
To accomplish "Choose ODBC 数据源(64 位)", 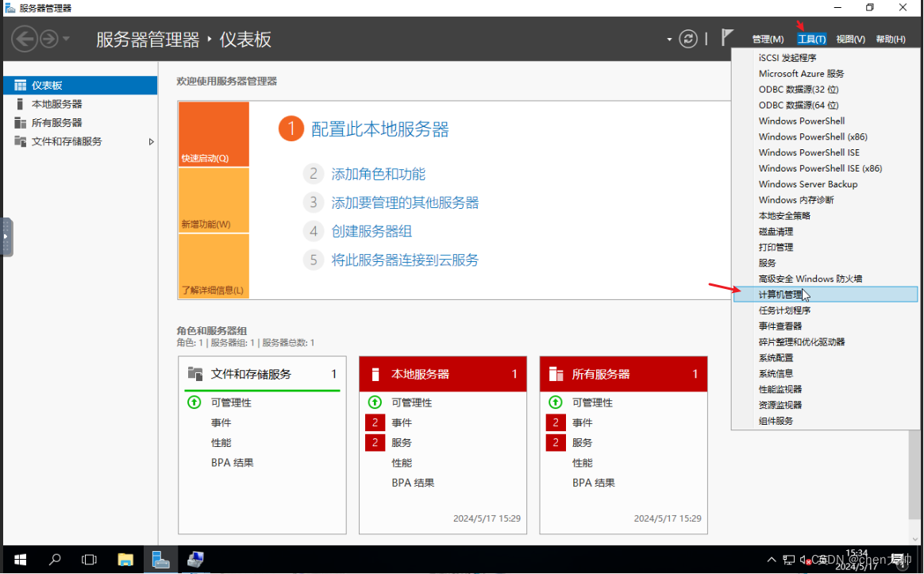I will click(825, 105).
